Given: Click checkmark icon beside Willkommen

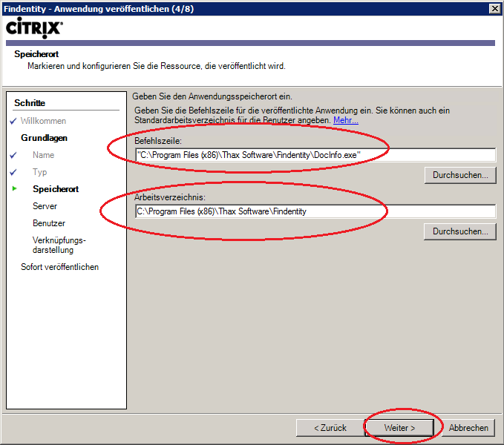Looking at the screenshot, I should 13,121.
